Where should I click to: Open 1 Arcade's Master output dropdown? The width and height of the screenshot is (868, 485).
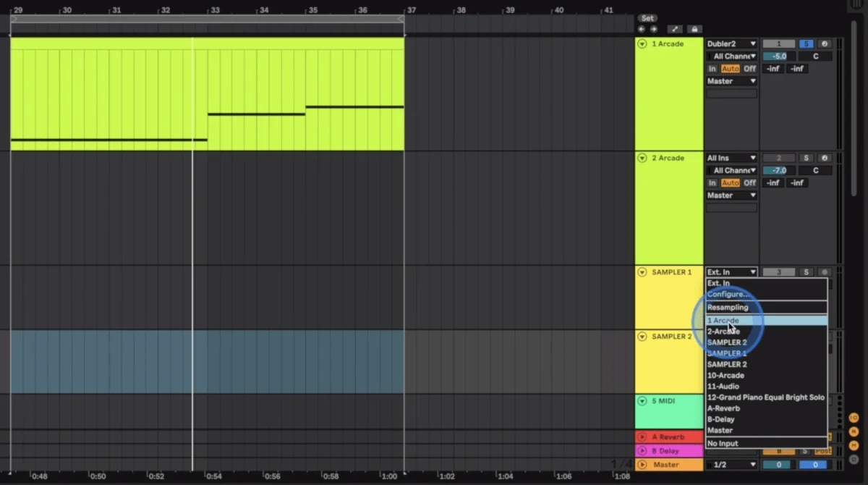[732, 81]
